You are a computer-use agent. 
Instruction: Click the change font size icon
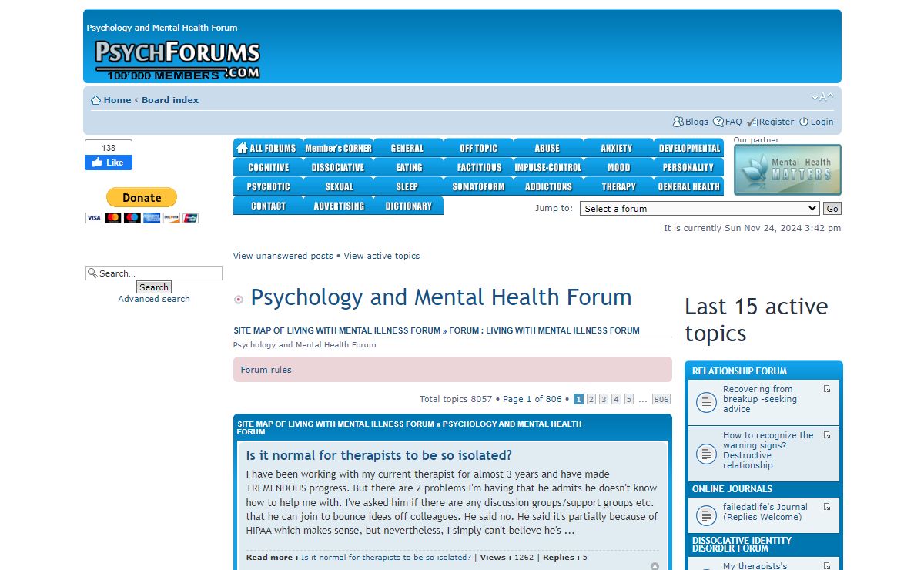(x=822, y=97)
